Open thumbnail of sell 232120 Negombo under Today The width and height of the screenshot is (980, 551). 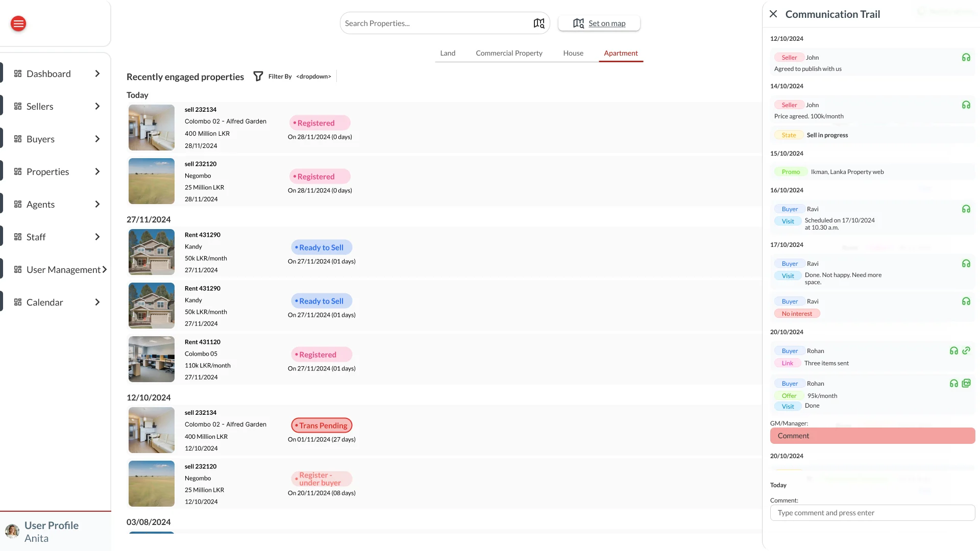point(152,181)
